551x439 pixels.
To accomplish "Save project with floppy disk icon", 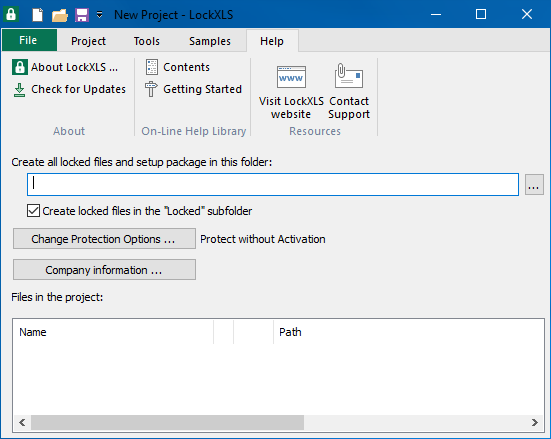I will tap(82, 15).
